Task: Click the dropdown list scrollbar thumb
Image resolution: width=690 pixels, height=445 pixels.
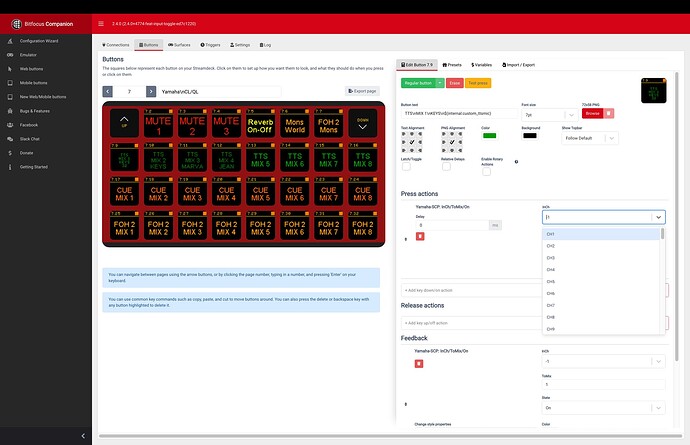Action: pyautogui.click(x=662, y=234)
